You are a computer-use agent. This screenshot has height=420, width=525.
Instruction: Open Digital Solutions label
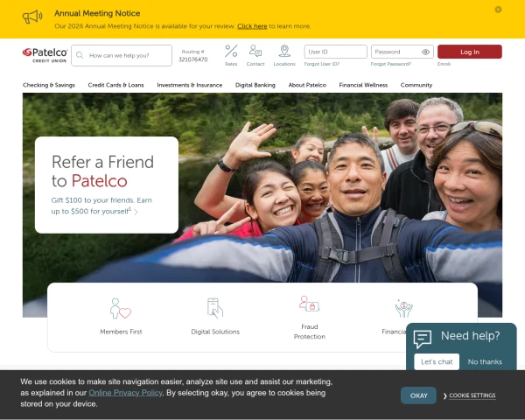click(215, 332)
